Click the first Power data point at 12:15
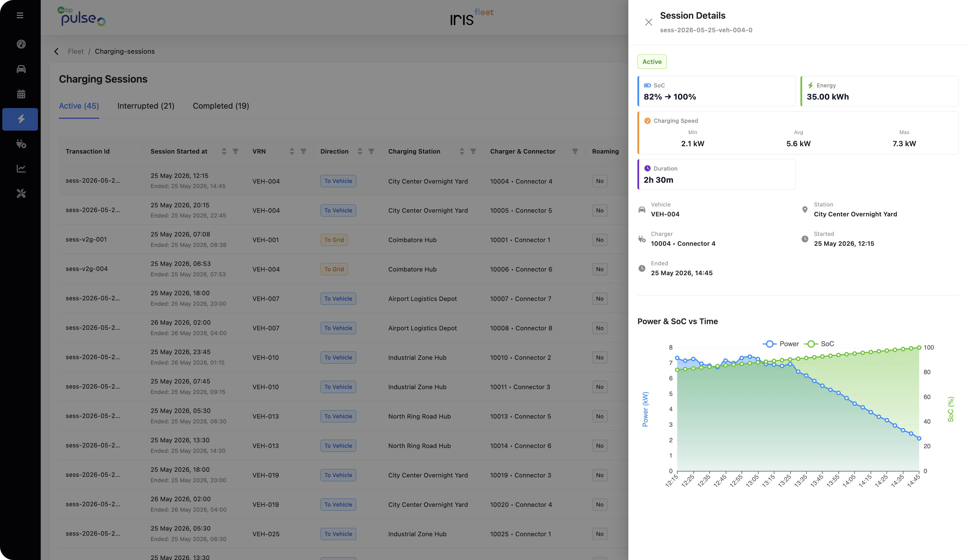The width and height of the screenshot is (968, 560). [677, 358]
